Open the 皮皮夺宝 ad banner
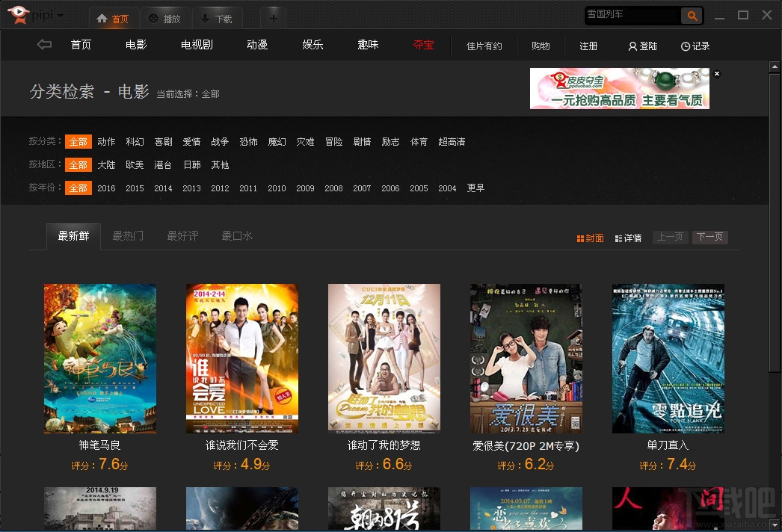Screen dimensions: 782x532 pos(620,88)
